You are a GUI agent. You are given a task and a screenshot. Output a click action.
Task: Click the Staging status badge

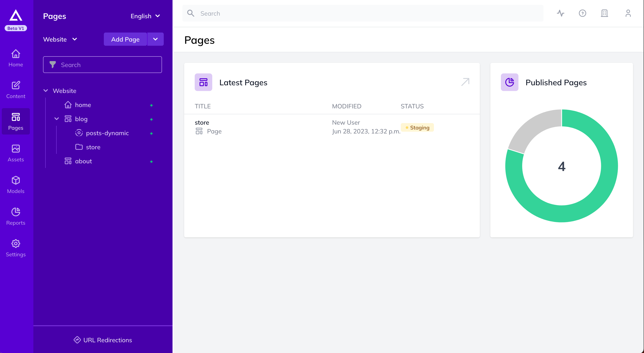(x=417, y=127)
